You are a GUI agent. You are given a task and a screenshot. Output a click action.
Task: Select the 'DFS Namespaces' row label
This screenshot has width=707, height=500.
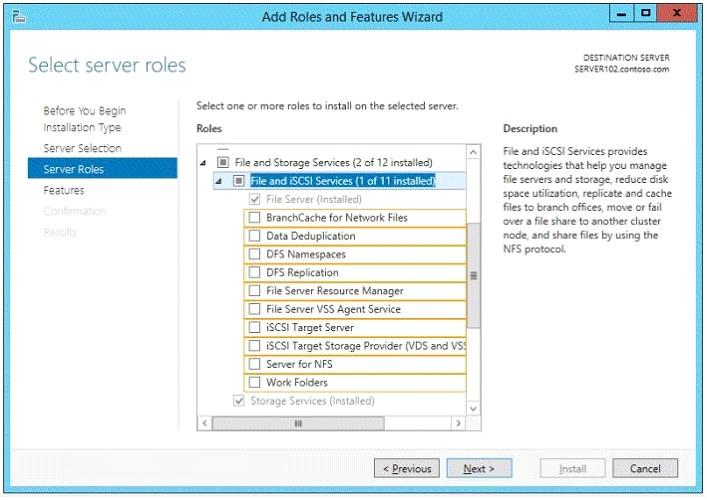pyautogui.click(x=306, y=254)
